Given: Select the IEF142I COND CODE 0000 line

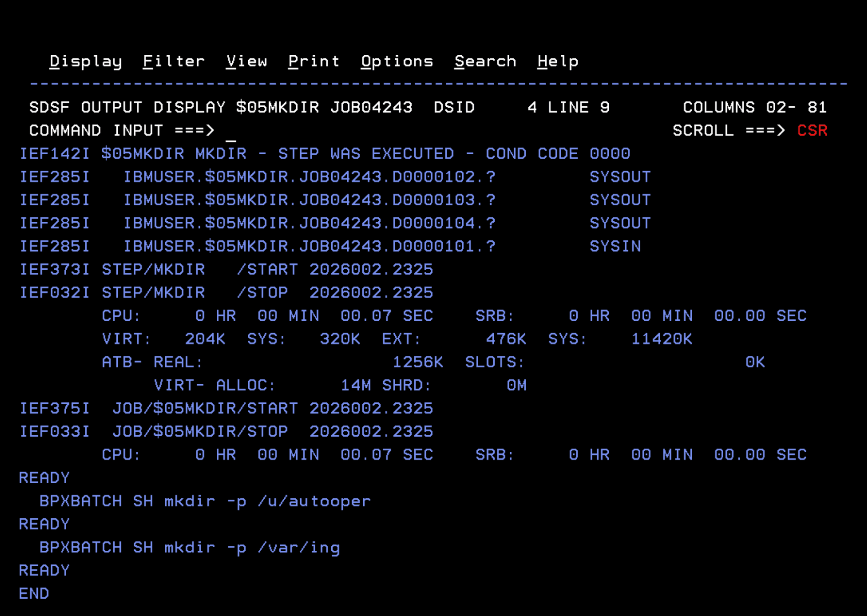Looking at the screenshot, I should [325, 153].
